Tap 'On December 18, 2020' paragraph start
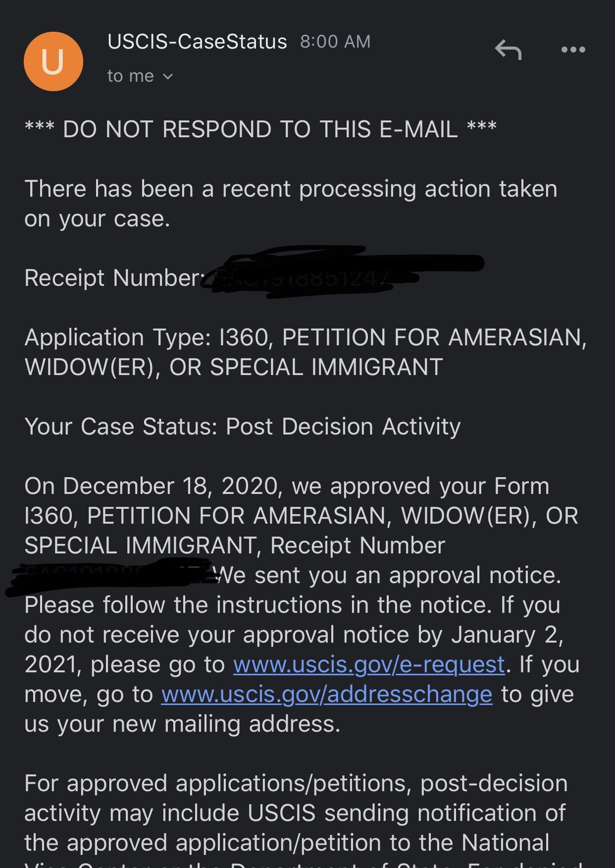The width and height of the screenshot is (615, 868). (x=151, y=486)
